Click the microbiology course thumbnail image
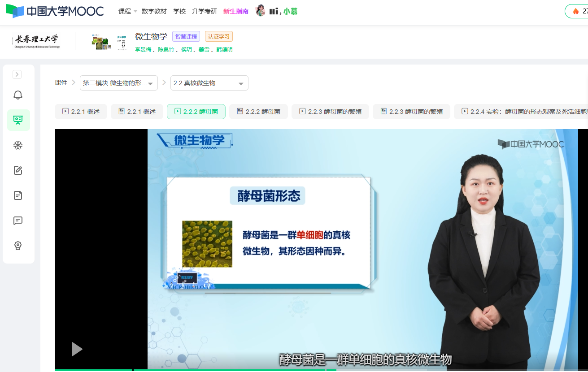This screenshot has height=372, width=588. tap(100, 42)
